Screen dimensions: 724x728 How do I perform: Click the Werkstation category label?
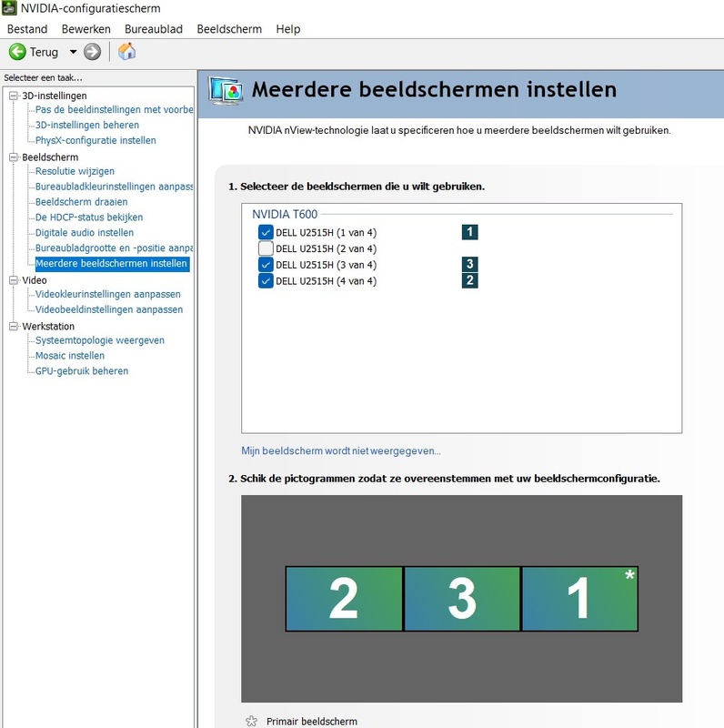(48, 327)
